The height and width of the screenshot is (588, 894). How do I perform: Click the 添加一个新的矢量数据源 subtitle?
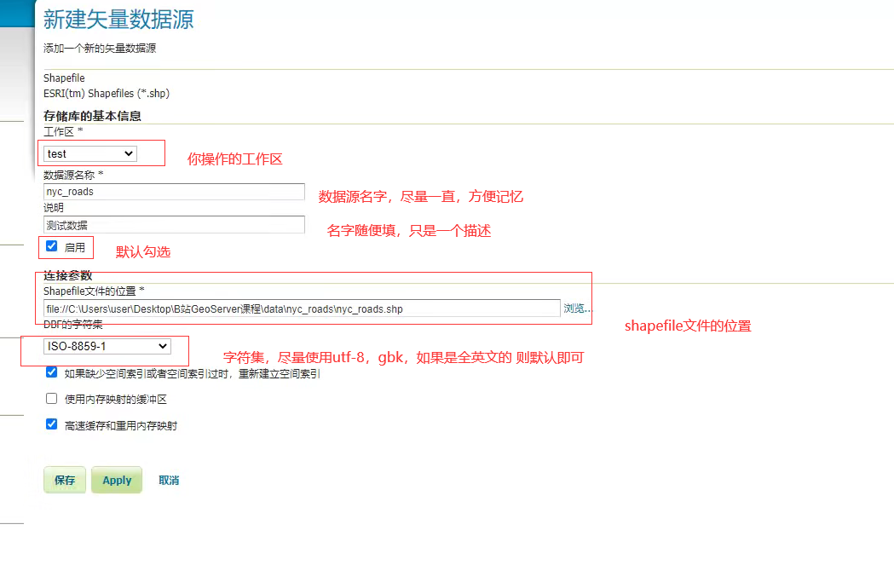tap(100, 49)
